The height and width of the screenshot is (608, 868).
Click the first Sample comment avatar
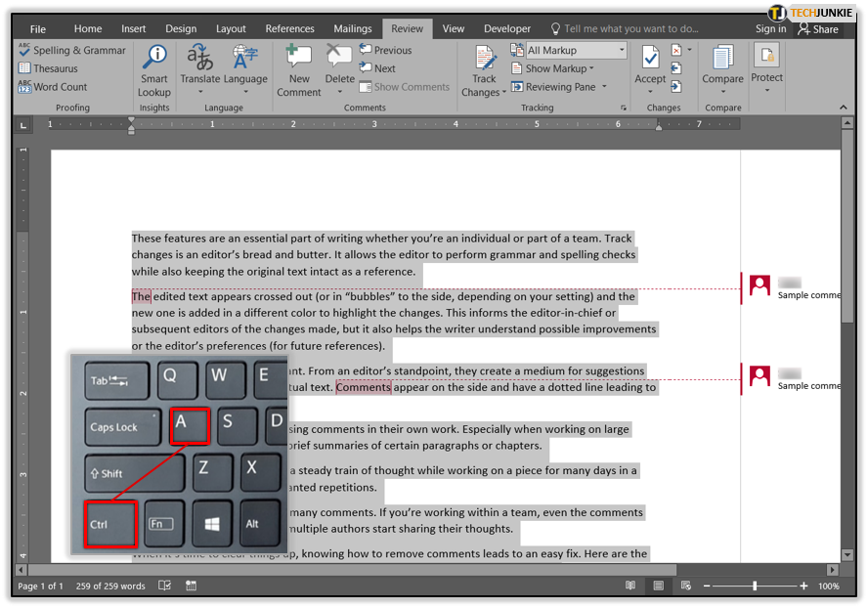[759, 285]
